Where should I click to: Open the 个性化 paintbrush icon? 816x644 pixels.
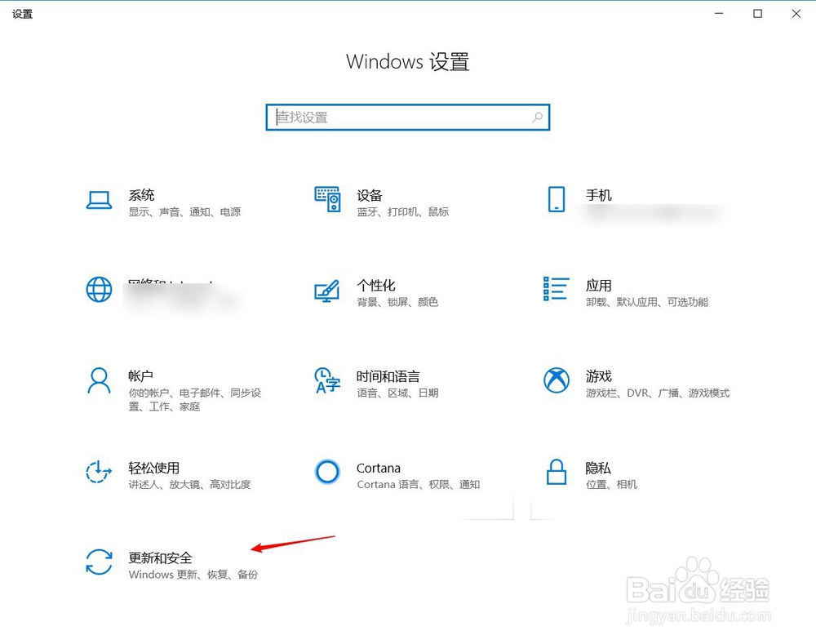(327, 291)
